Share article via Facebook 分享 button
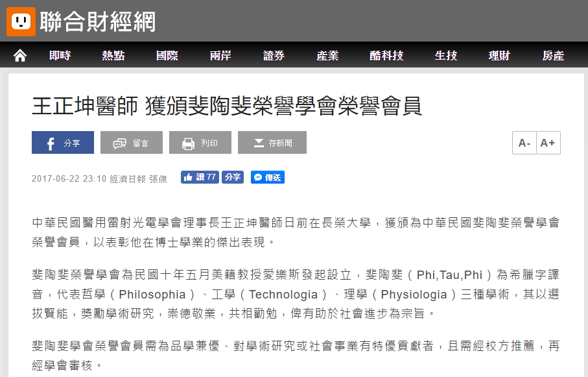Image resolution: width=588 pixels, height=377 pixels. [x=63, y=142]
